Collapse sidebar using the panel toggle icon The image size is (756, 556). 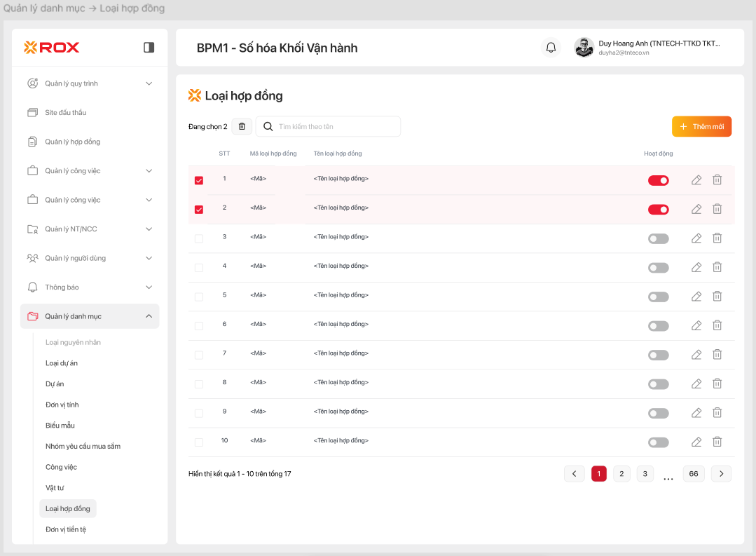(149, 48)
